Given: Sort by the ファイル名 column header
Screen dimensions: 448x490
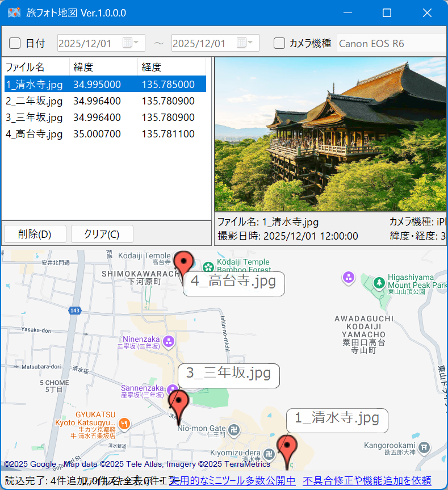Looking at the screenshot, I should coord(37,67).
